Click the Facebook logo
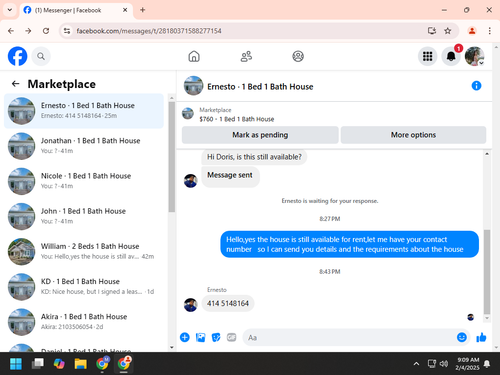The image size is (500, 375). (17, 56)
